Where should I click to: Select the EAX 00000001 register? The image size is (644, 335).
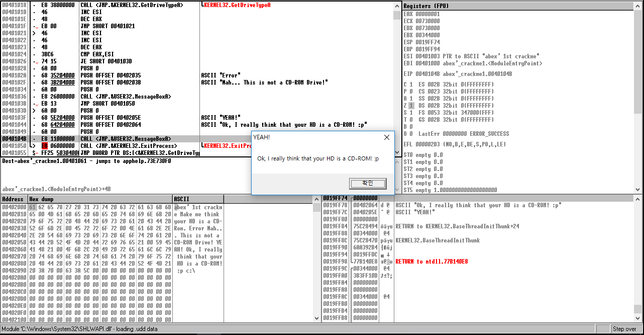click(421, 14)
